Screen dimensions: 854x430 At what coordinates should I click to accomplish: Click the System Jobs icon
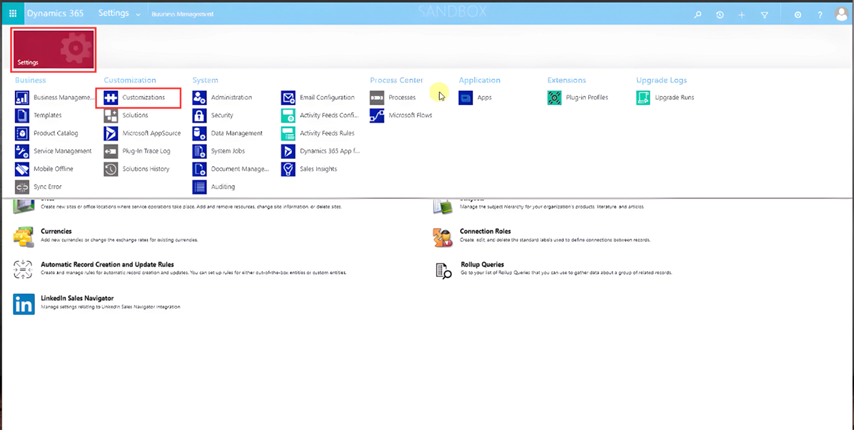tap(199, 151)
